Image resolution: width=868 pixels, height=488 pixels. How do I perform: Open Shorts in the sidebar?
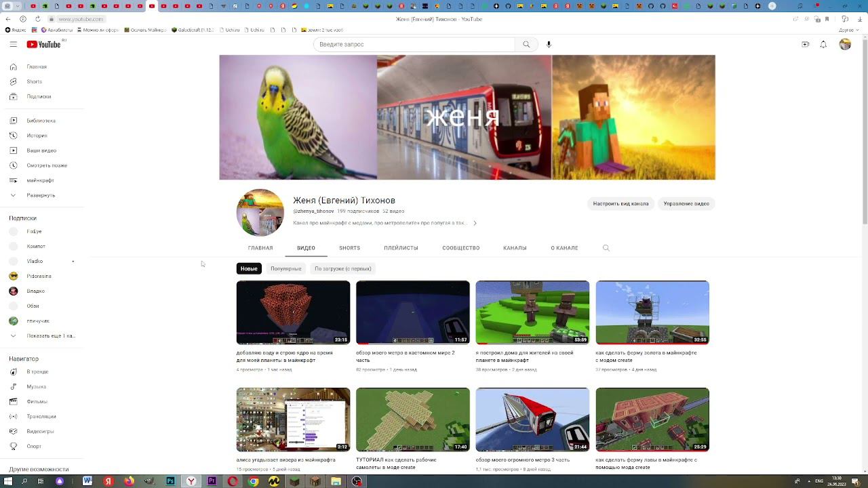[42, 81]
